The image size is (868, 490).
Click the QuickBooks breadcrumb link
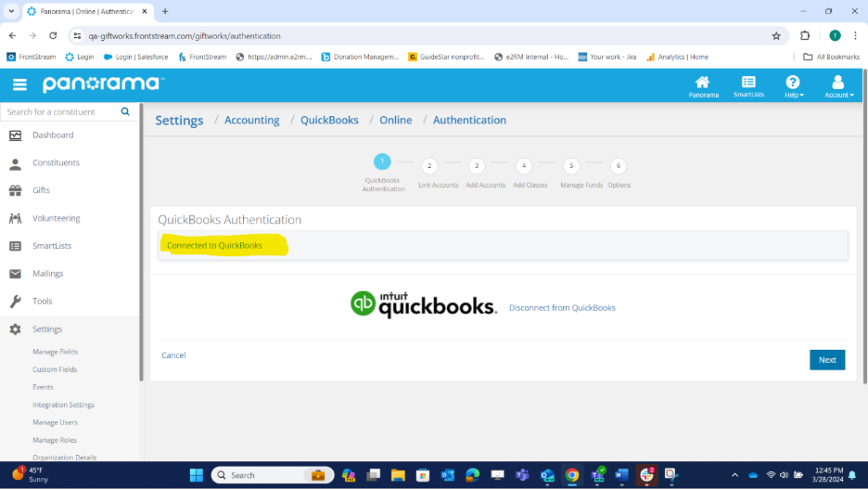pos(329,120)
